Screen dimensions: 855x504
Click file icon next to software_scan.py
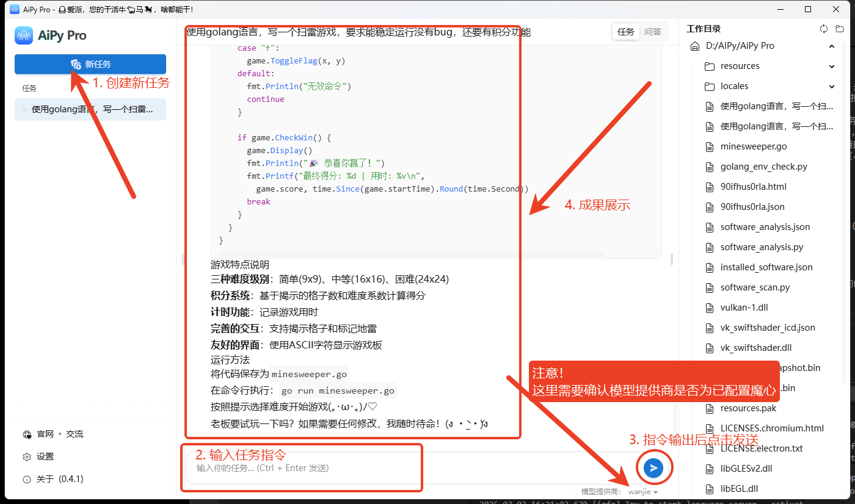click(709, 287)
